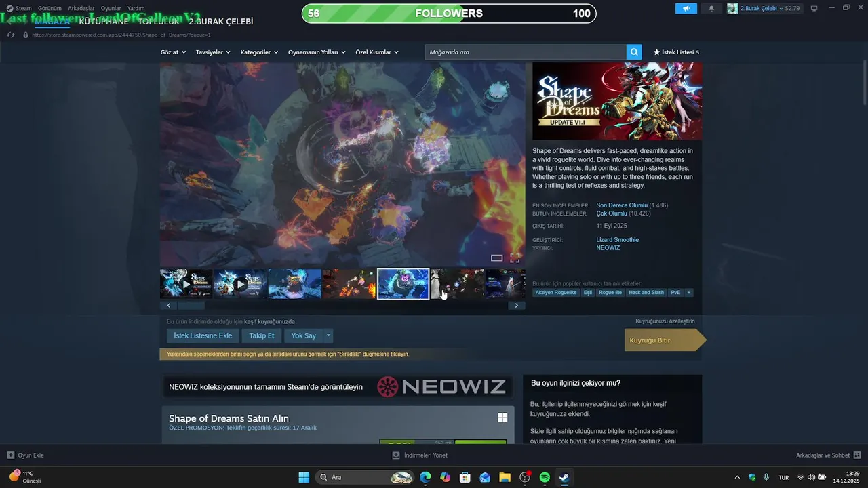Open Copilot from the taskbar

tap(445, 477)
